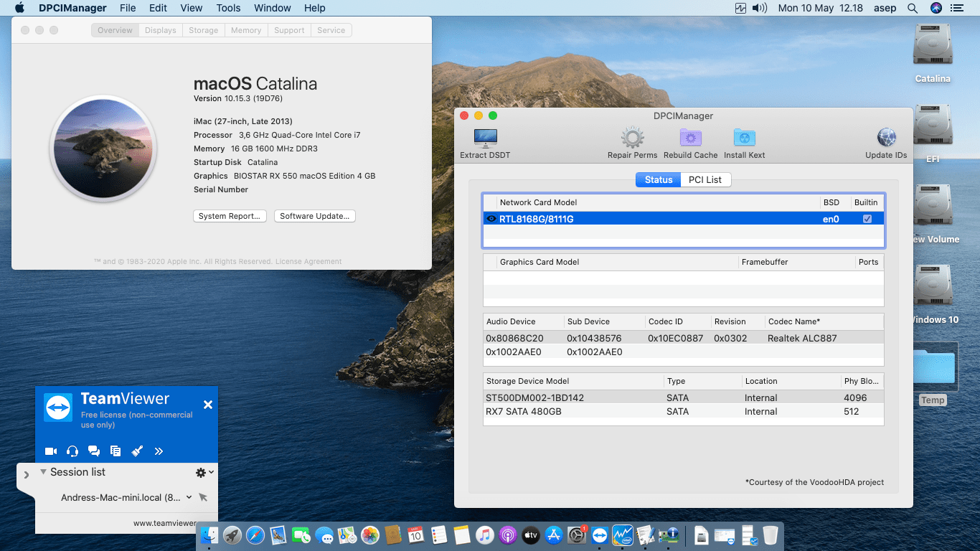980x551 pixels.
Task: Close the TeamViewer panel with X
Action: 208,405
